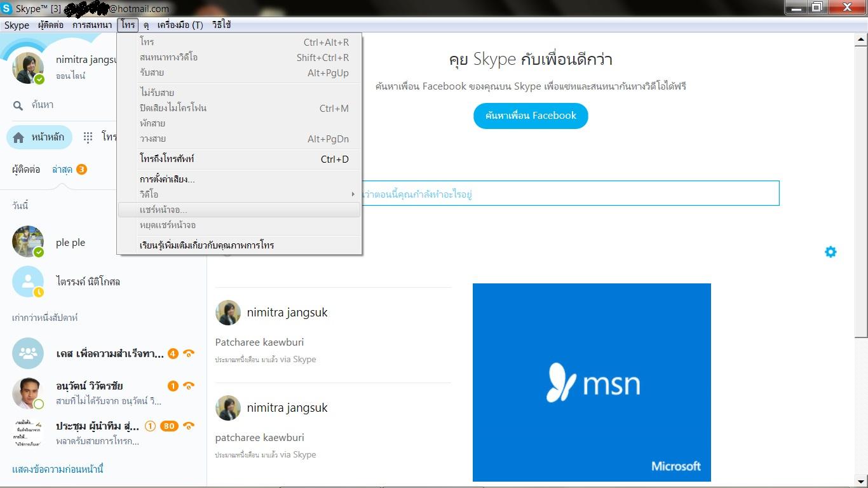Select พักสาย hold call entry

240,123
